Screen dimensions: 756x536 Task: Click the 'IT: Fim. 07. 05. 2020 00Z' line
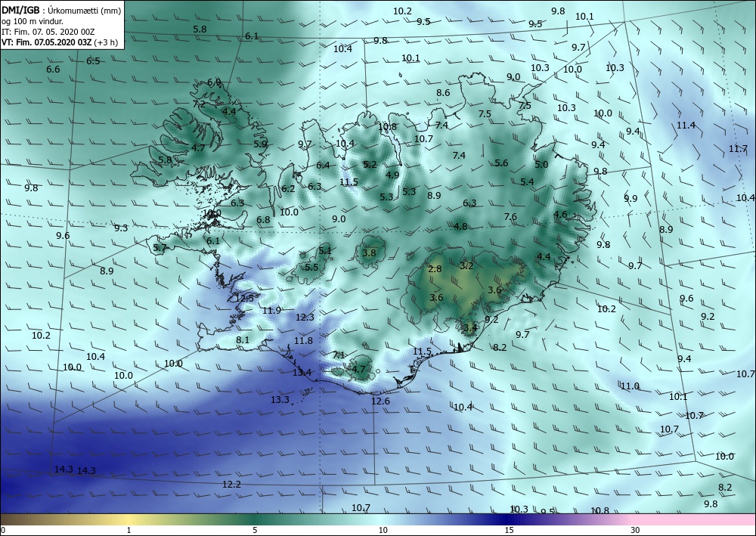pos(48,31)
